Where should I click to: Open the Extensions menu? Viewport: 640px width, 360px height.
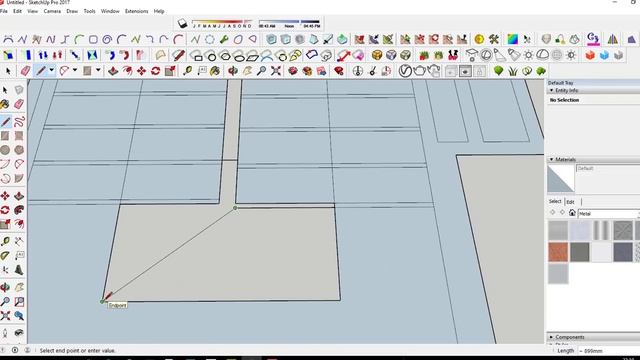(136, 11)
